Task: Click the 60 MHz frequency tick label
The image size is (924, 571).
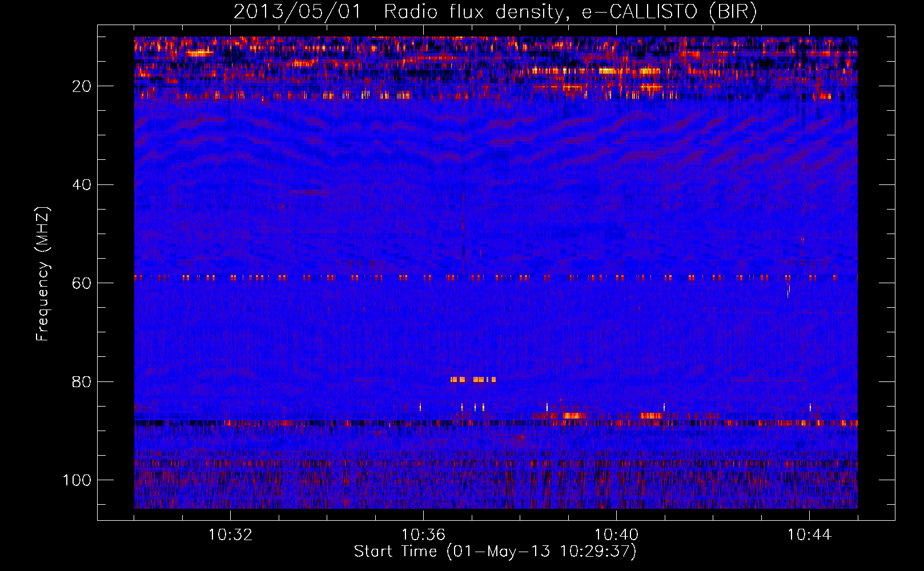Action: tap(82, 283)
